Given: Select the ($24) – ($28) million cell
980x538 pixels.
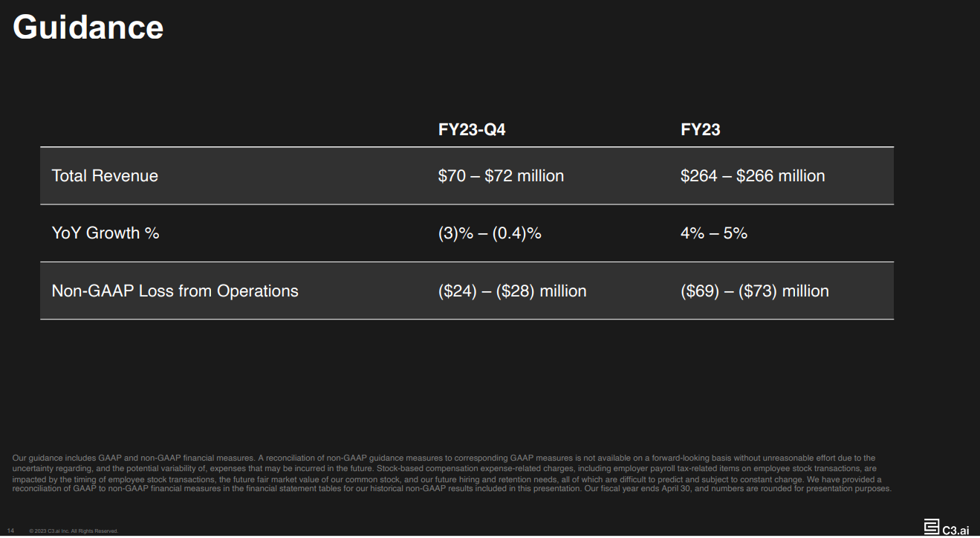Looking at the screenshot, I should 512,291.
